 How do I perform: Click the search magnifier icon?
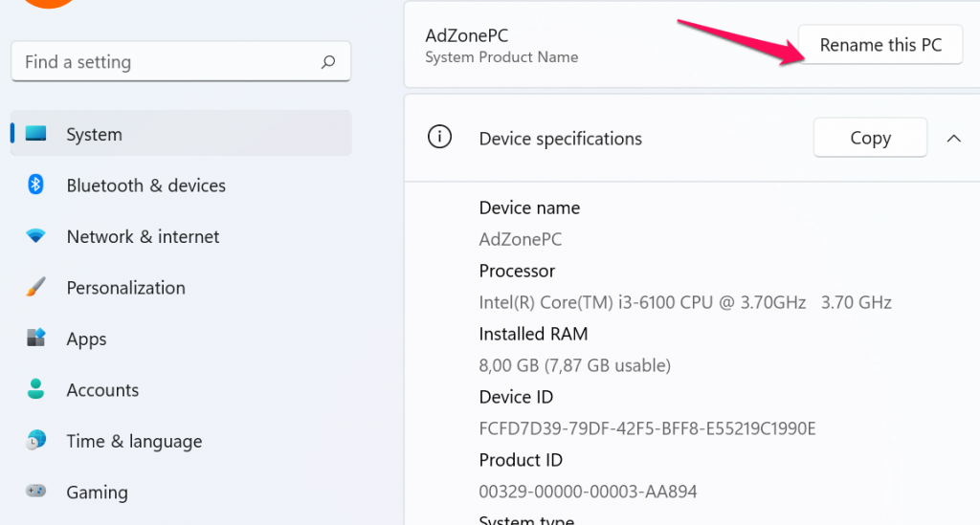[x=328, y=62]
